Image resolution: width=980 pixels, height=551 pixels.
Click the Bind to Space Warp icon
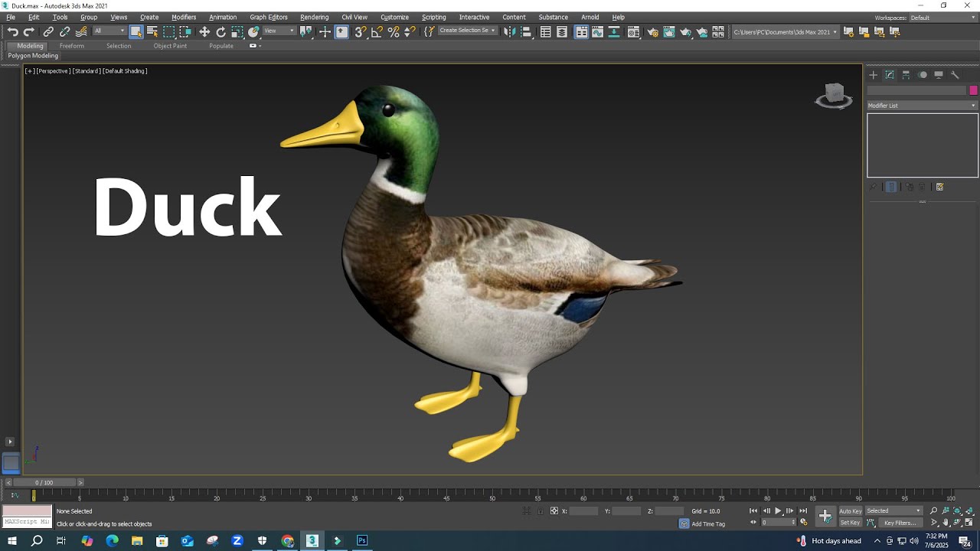click(81, 31)
